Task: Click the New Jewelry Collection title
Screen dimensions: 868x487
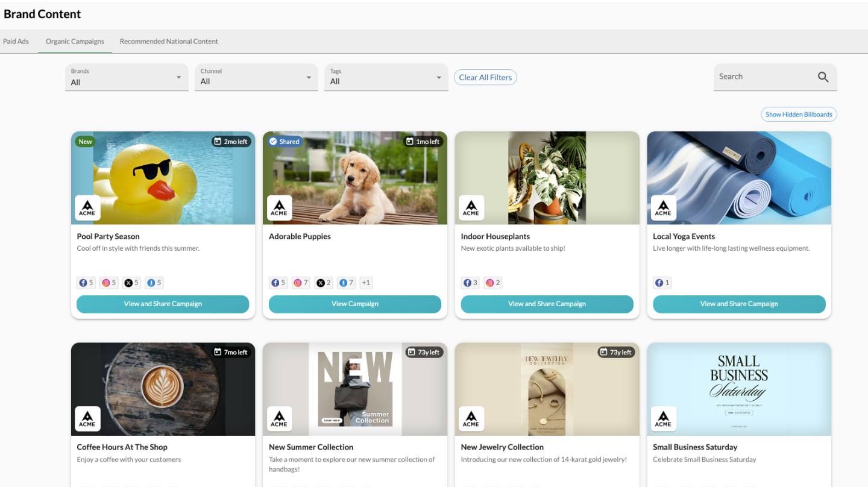Action: pos(502,447)
